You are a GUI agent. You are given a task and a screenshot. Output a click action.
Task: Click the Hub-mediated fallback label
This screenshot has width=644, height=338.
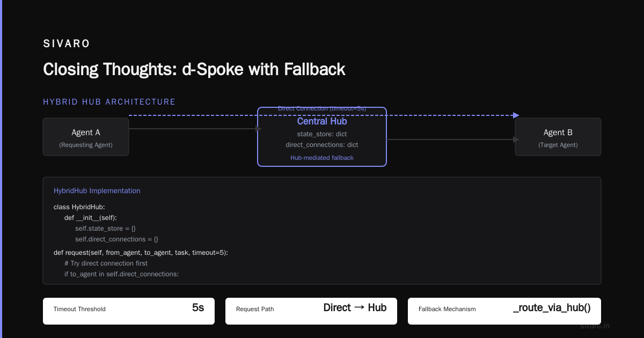click(x=322, y=158)
